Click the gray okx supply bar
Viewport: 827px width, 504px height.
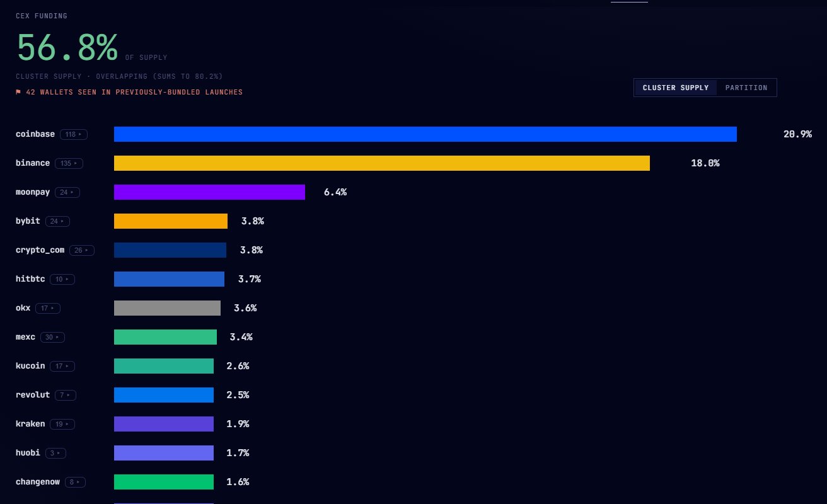tap(167, 308)
